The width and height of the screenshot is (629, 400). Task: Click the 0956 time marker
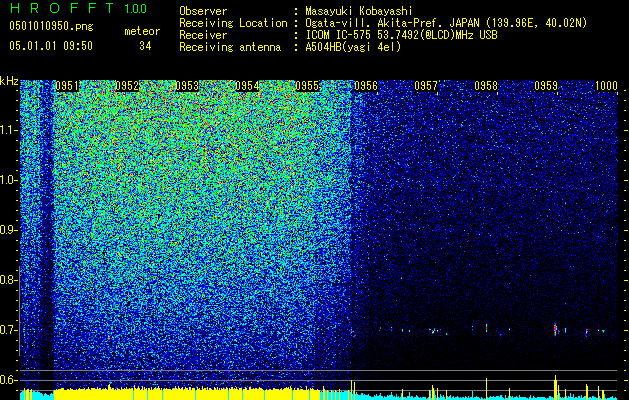366,86
